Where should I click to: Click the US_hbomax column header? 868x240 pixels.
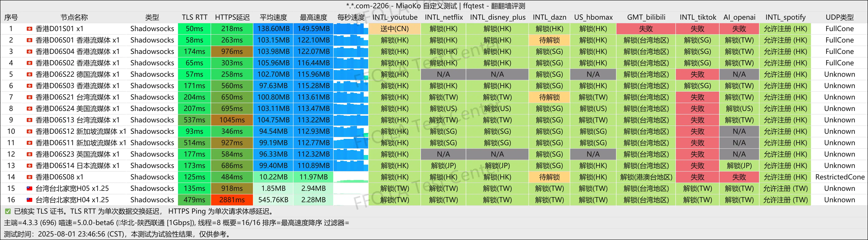pyautogui.click(x=593, y=17)
